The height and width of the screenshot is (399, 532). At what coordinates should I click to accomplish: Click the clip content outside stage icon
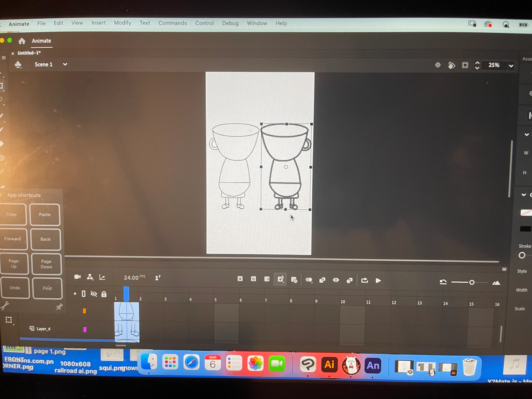click(x=465, y=65)
